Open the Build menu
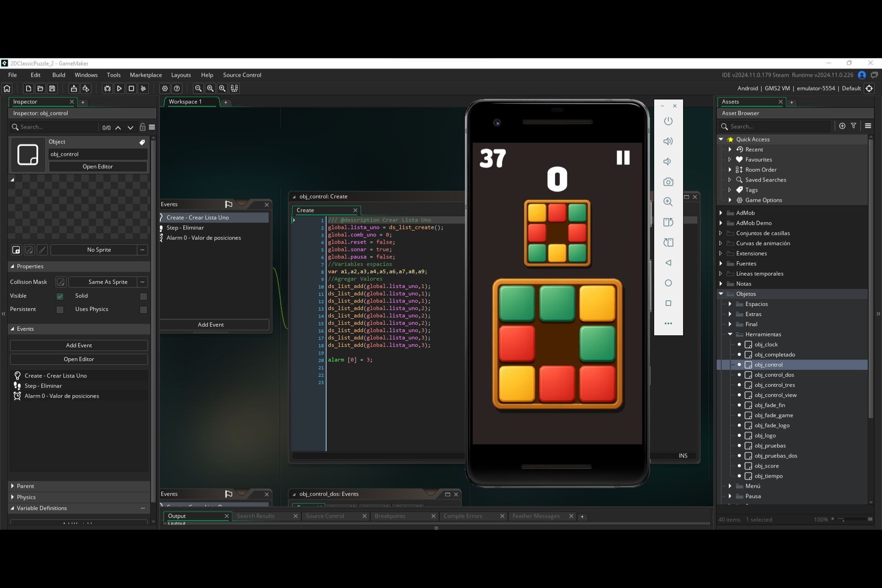This screenshot has width=882, height=588. pyautogui.click(x=59, y=75)
